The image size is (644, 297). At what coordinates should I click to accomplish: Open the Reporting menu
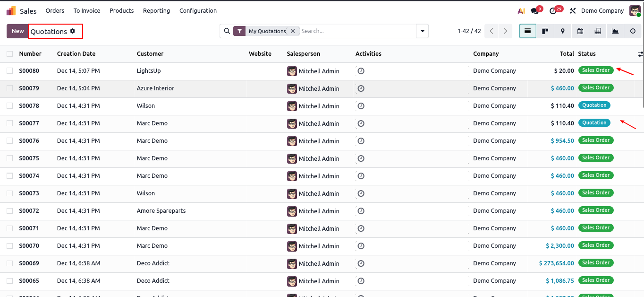coord(156,11)
